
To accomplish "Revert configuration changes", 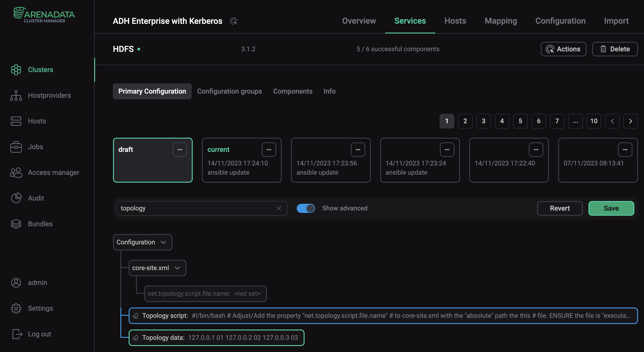I will point(560,208).
